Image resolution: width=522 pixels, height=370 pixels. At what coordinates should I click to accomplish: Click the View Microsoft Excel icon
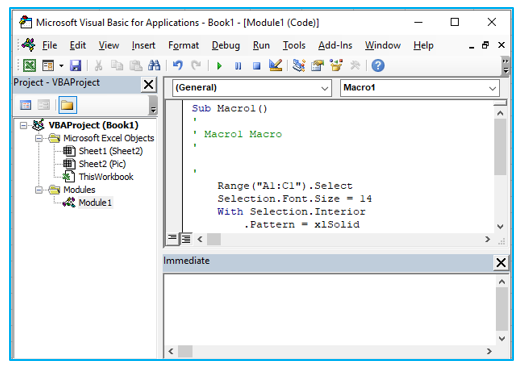click(x=29, y=65)
